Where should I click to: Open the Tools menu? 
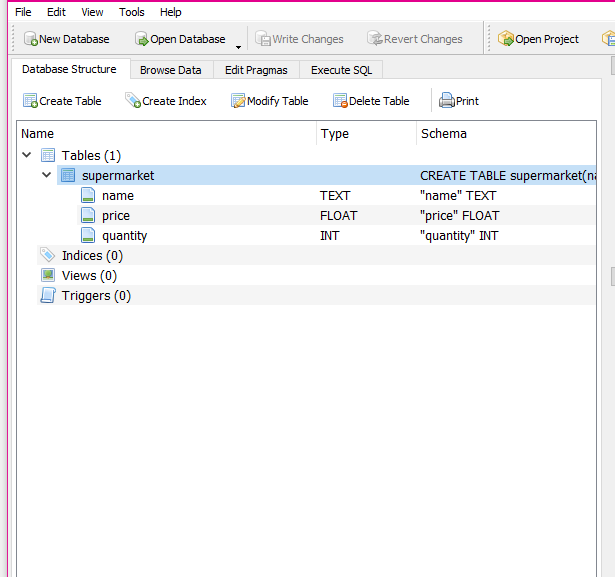(x=132, y=12)
